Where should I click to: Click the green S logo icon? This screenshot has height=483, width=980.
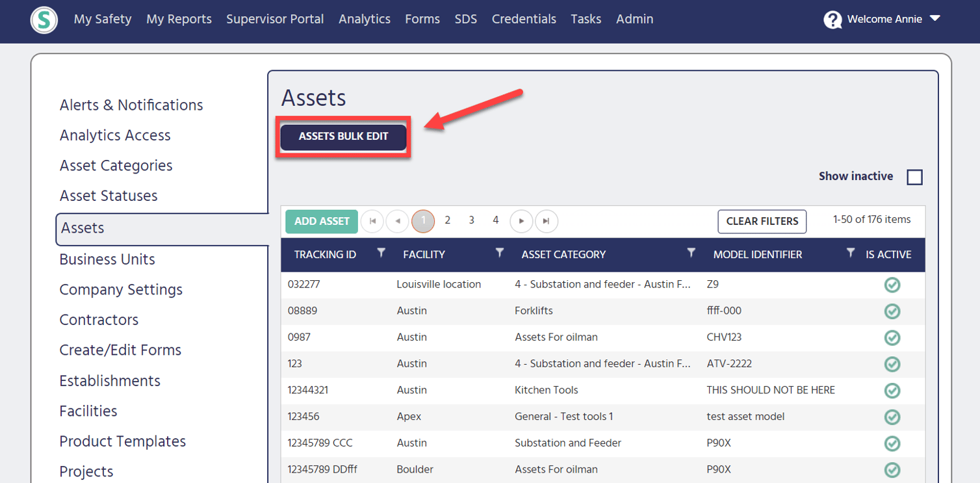[44, 20]
